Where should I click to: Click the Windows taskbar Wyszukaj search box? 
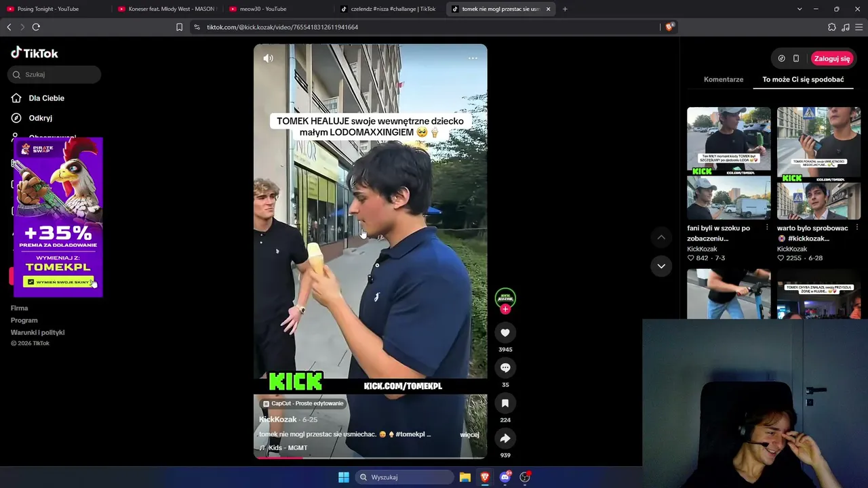(x=405, y=477)
